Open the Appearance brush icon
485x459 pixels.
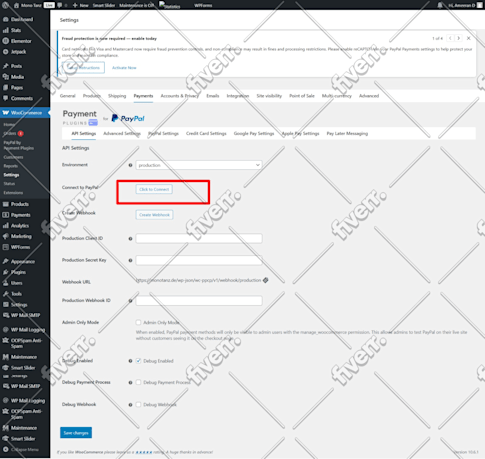pos(6,261)
